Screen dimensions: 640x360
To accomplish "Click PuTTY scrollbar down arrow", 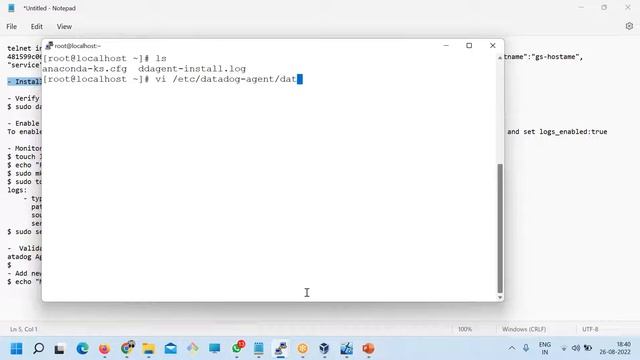I will (500, 297).
